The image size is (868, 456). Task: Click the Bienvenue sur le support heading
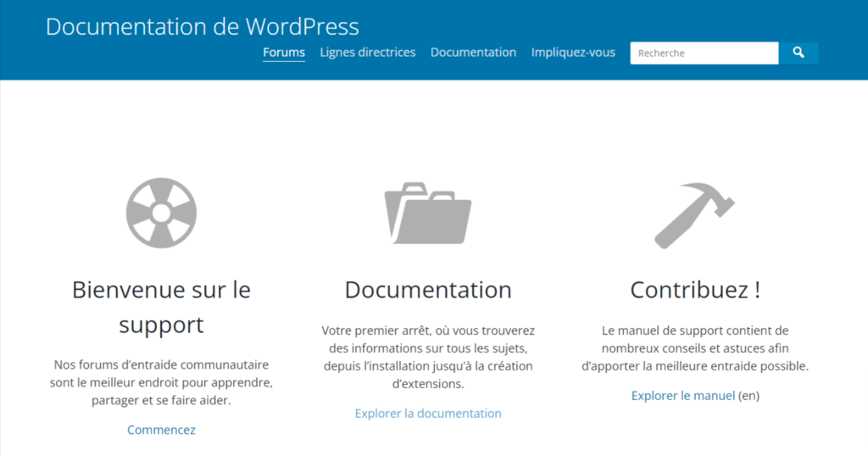pos(161,307)
